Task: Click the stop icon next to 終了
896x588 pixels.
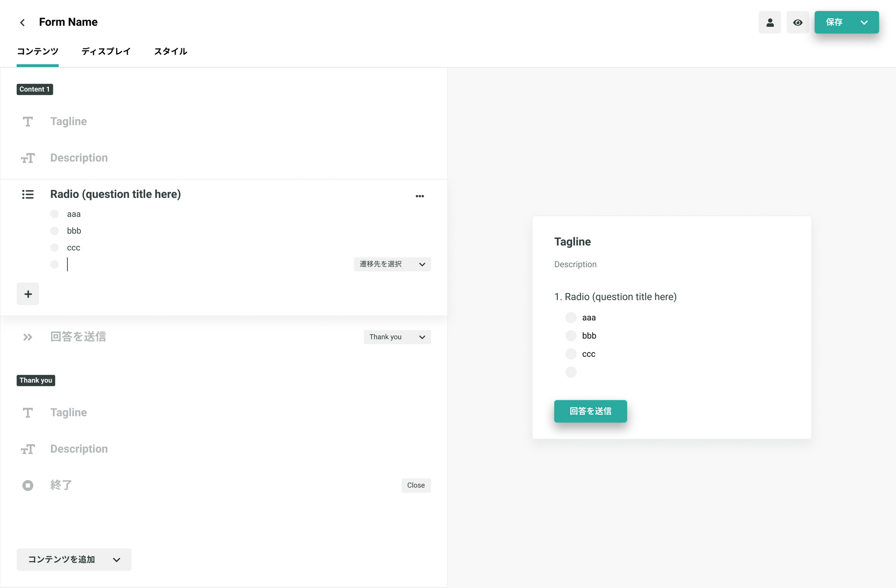Action: click(28, 485)
